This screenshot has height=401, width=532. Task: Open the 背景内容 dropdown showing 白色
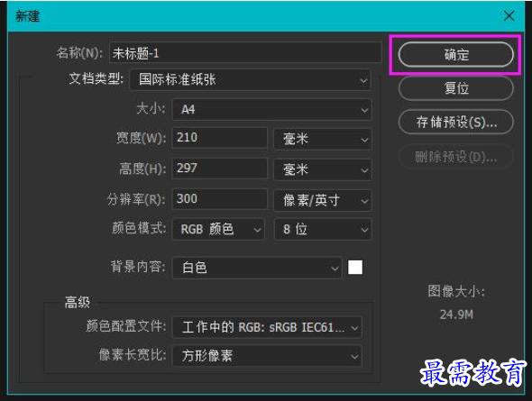257,268
